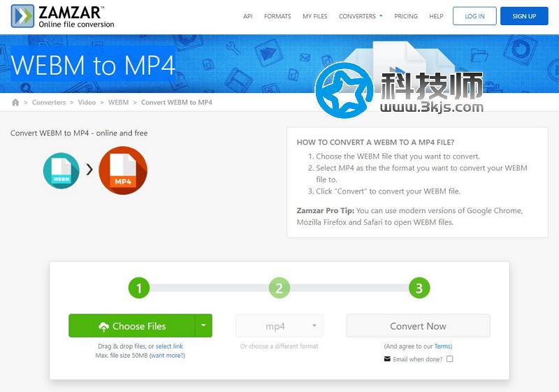Click the step 2 green circle
Viewport: 559px width, 392px height.
[279, 288]
